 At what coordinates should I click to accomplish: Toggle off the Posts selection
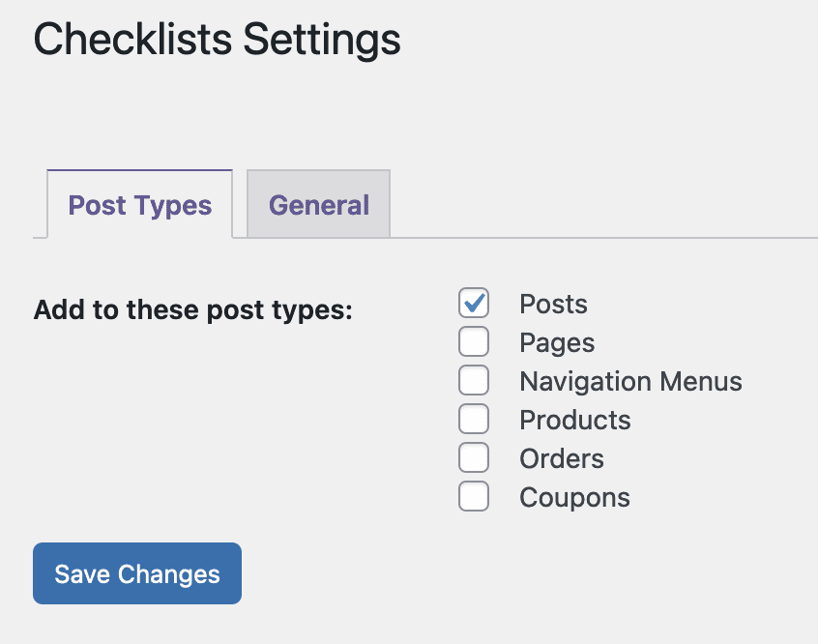474,303
